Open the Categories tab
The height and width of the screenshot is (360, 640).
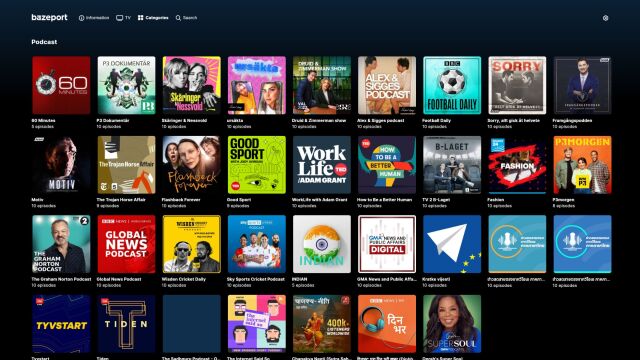(153, 18)
